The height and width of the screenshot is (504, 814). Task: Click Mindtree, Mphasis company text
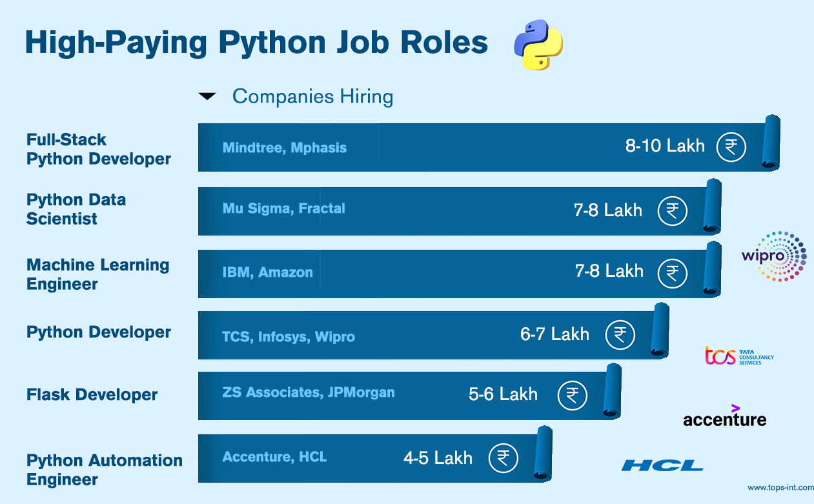click(x=285, y=148)
